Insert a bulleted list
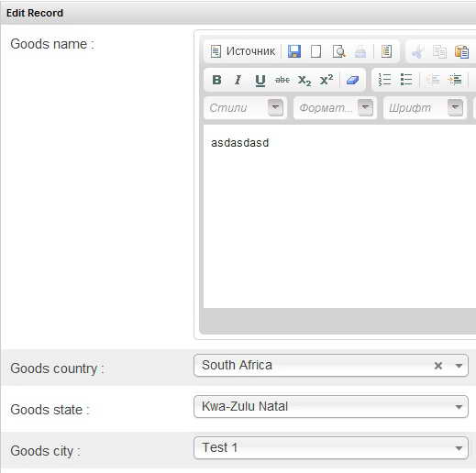Viewport: 476px width, 473px height. (x=406, y=80)
